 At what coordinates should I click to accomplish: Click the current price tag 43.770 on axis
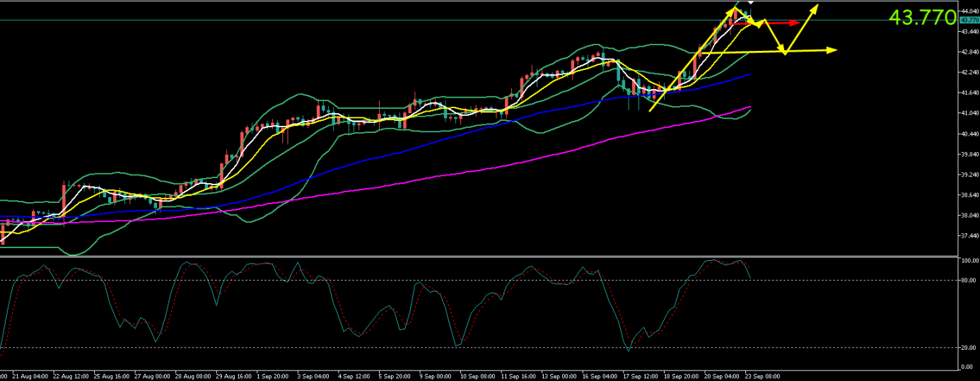(x=969, y=20)
